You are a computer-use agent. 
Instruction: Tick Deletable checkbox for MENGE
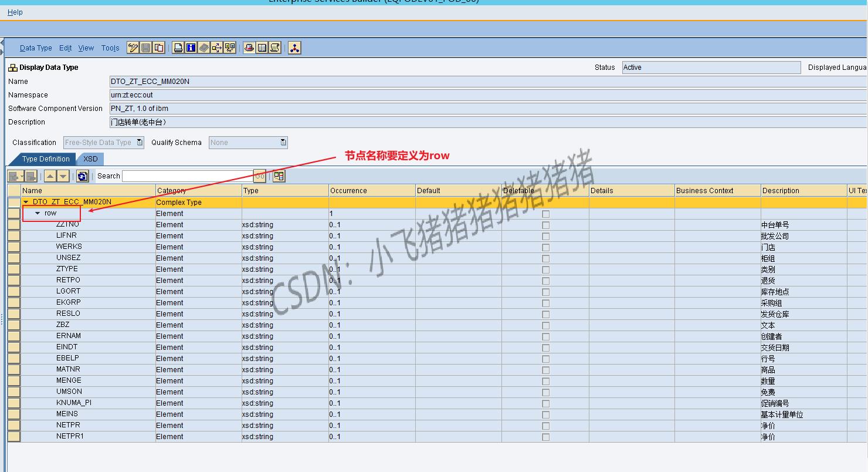[x=545, y=381]
